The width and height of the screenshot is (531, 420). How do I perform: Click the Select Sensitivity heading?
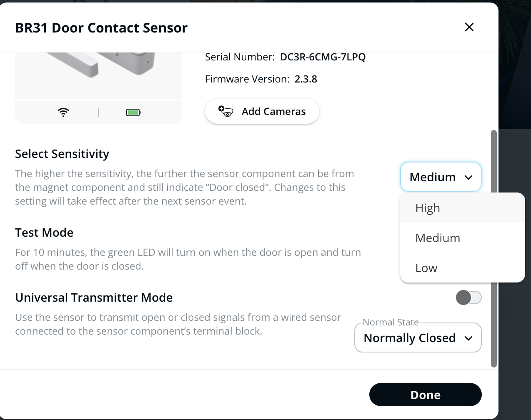point(62,154)
